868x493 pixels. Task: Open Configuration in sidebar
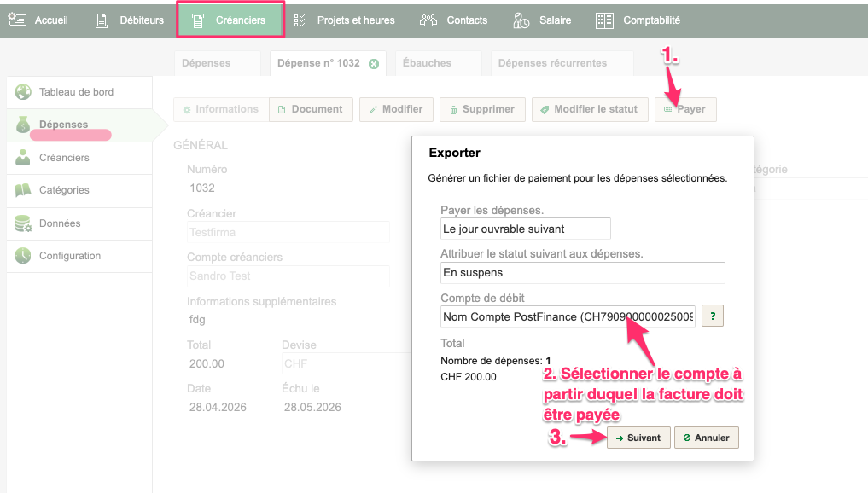[79, 256]
